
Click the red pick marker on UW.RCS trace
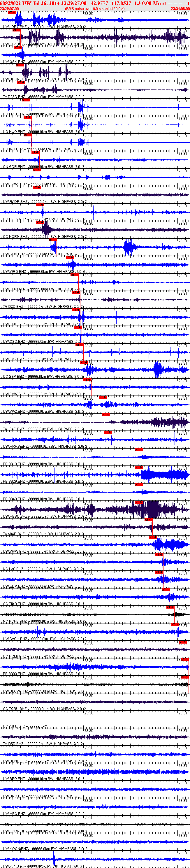pyautogui.click(x=52, y=240)
